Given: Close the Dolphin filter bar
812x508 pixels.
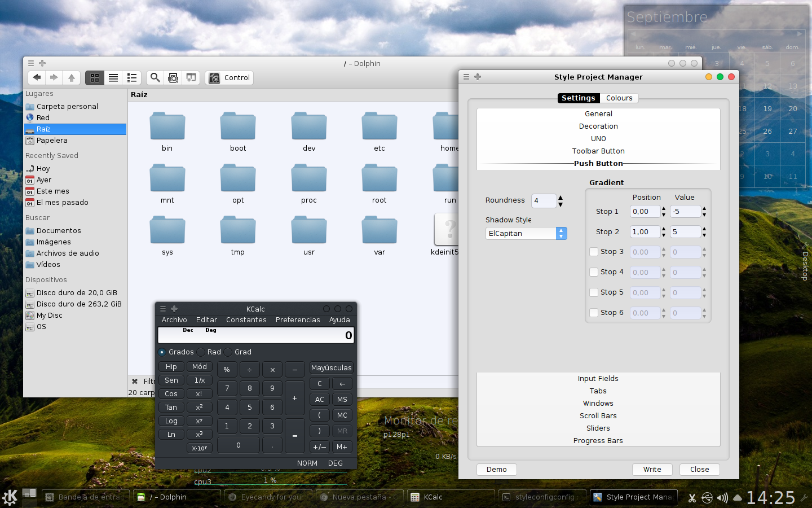Looking at the screenshot, I should pyautogui.click(x=135, y=381).
